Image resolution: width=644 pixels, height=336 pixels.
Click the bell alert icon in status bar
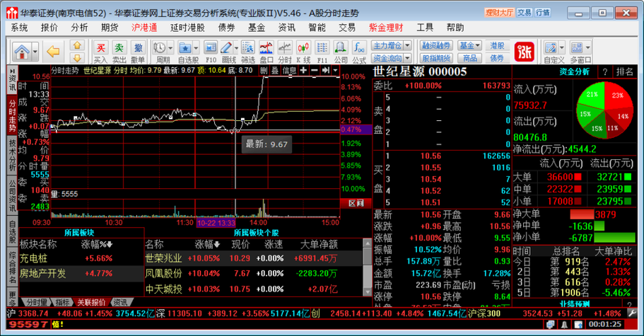(x=565, y=325)
